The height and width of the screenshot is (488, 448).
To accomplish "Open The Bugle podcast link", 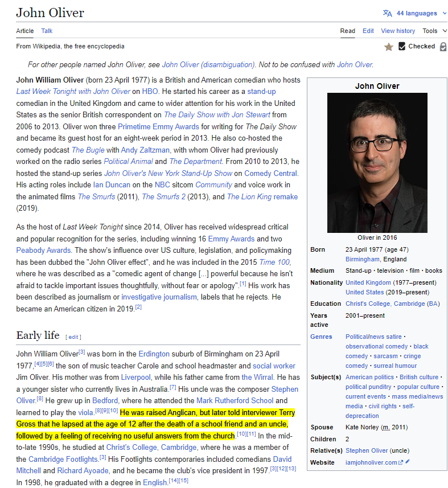I will point(88,150).
